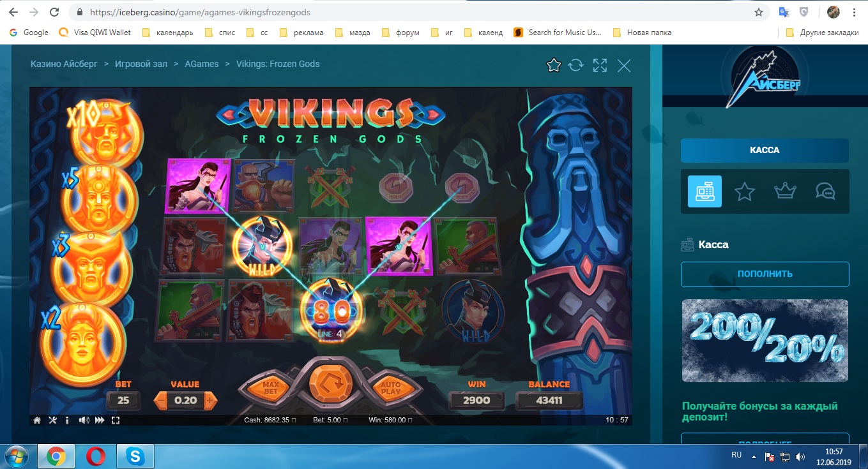Image resolution: width=868 pixels, height=469 pixels.
Task: Open the taskbar clock showing 10:57
Action: (x=834, y=456)
